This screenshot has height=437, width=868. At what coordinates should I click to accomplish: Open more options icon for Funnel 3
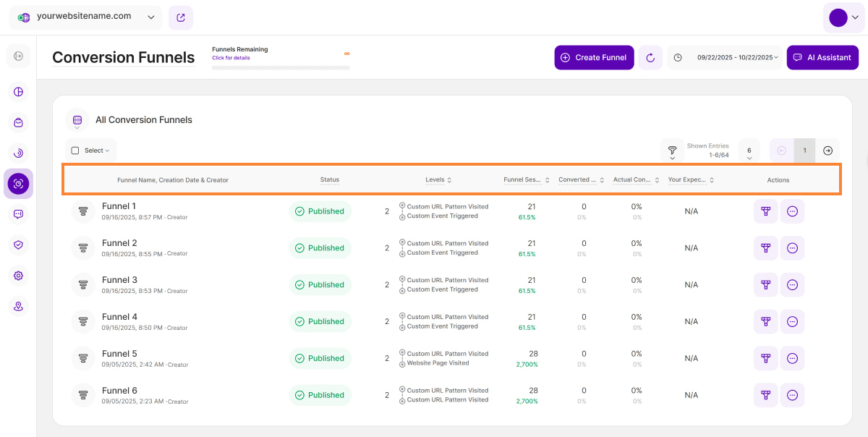point(792,285)
